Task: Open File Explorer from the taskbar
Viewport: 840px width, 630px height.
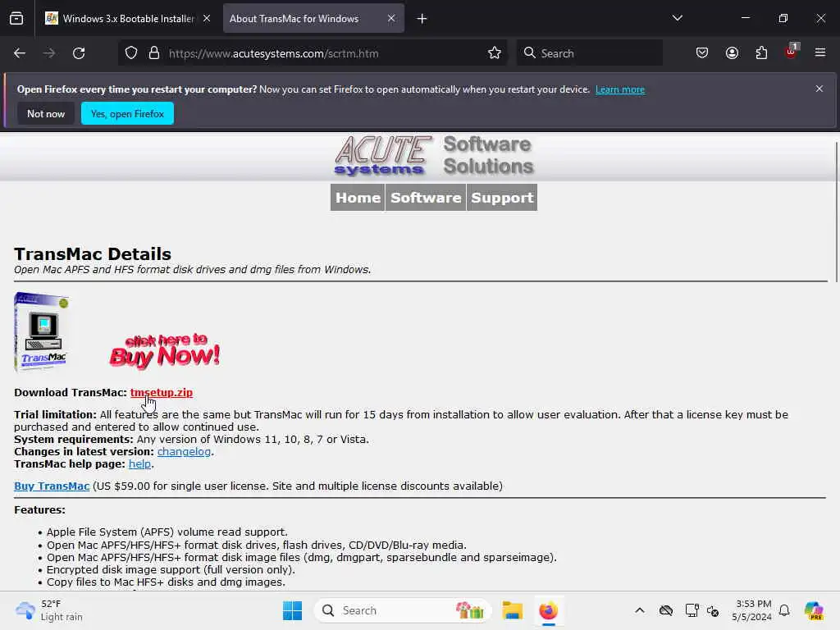Action: click(x=512, y=610)
